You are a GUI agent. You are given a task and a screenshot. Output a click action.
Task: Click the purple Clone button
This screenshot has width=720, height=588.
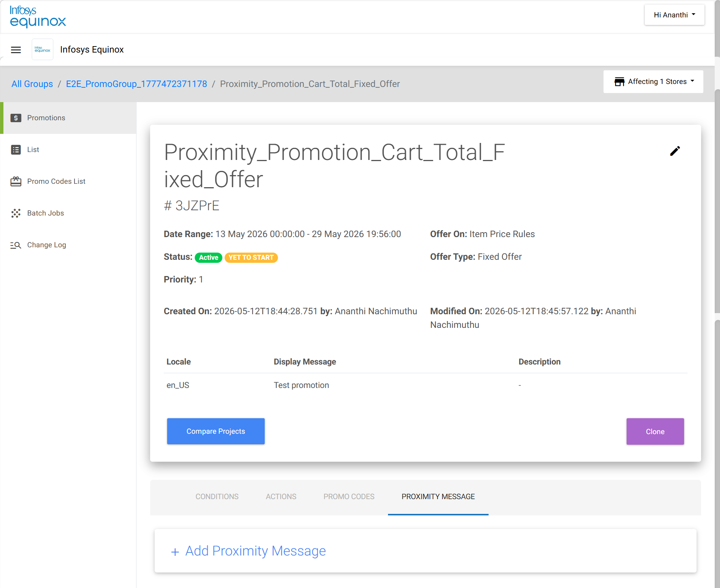[655, 431]
